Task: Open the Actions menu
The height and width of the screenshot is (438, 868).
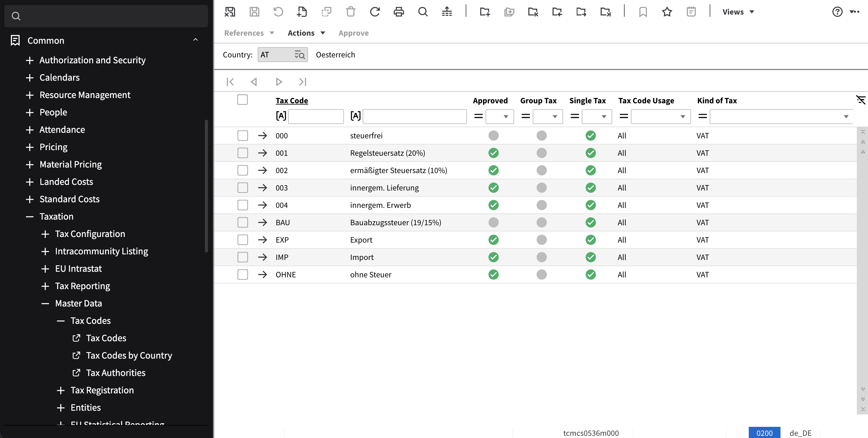Action: [x=306, y=33]
